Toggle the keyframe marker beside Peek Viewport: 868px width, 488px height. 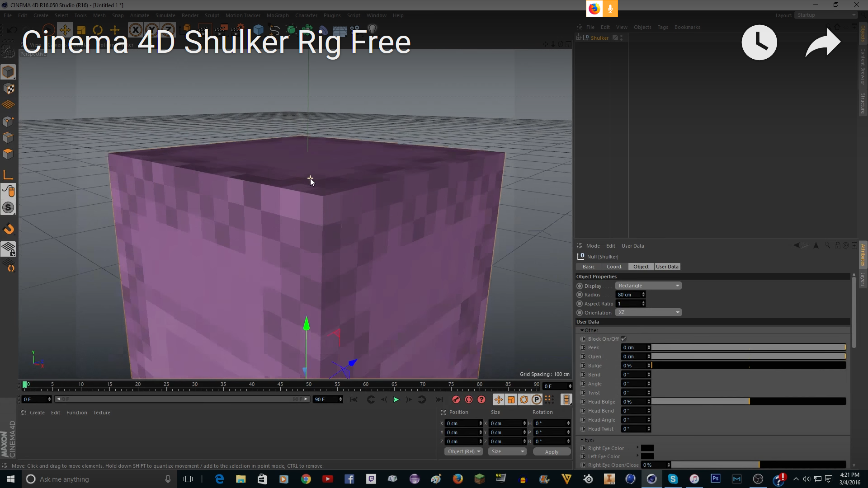[x=583, y=347]
